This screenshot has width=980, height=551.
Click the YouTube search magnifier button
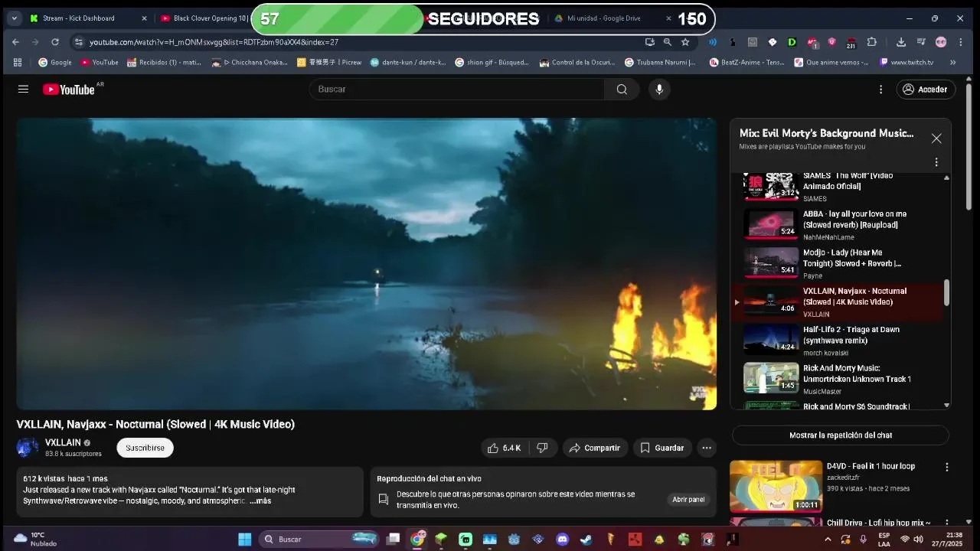622,90
